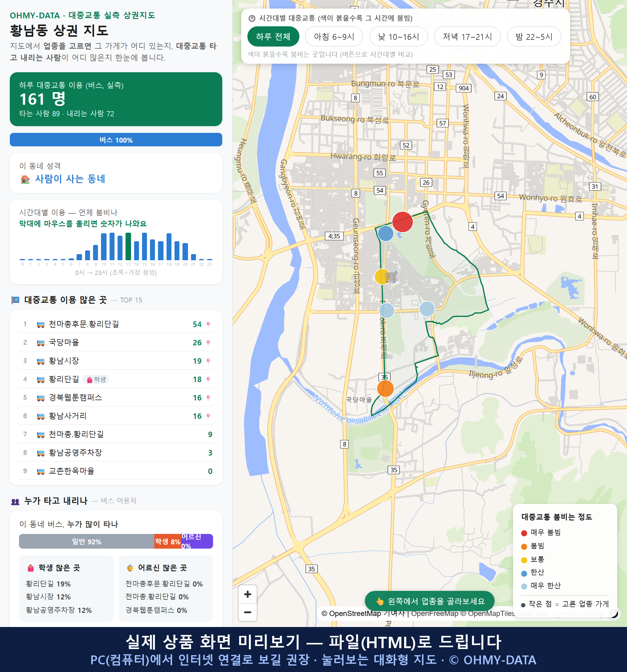Click the 왼쪽에서 업종을 골라보세요 hint button
The width and height of the screenshot is (627, 672).
click(429, 601)
